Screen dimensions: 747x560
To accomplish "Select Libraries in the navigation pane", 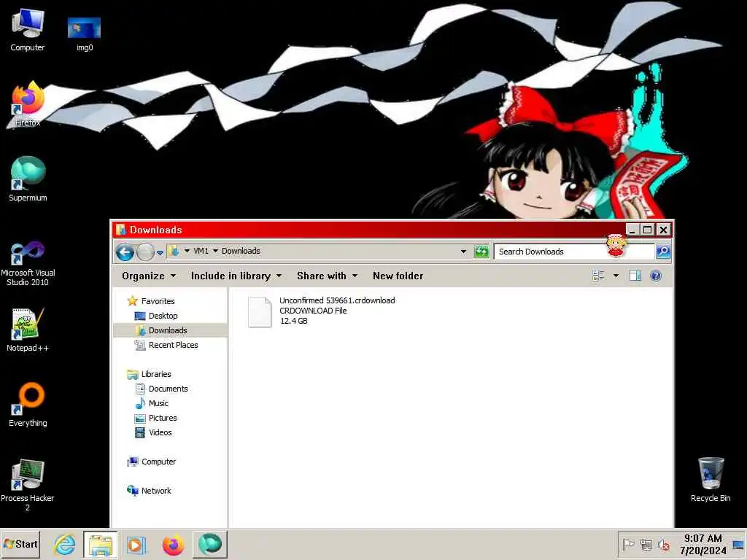I will click(156, 374).
